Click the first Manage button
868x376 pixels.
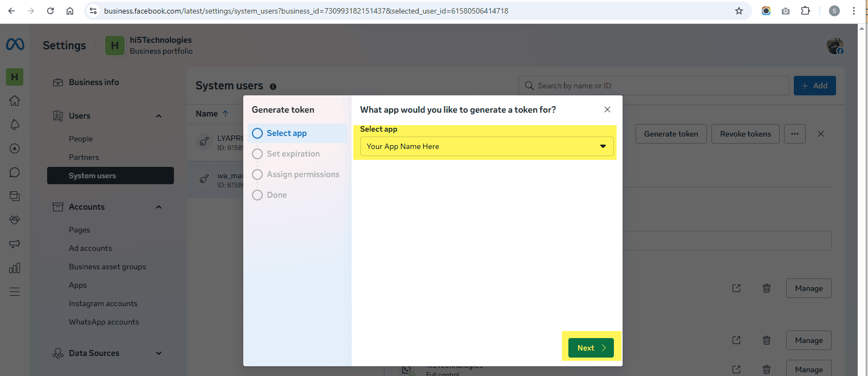(809, 288)
